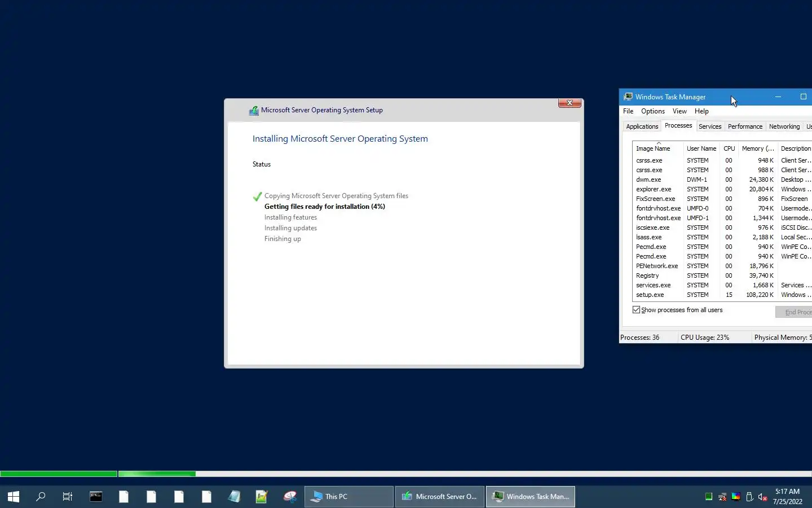Open the disconnected network tray icon

coord(722,497)
